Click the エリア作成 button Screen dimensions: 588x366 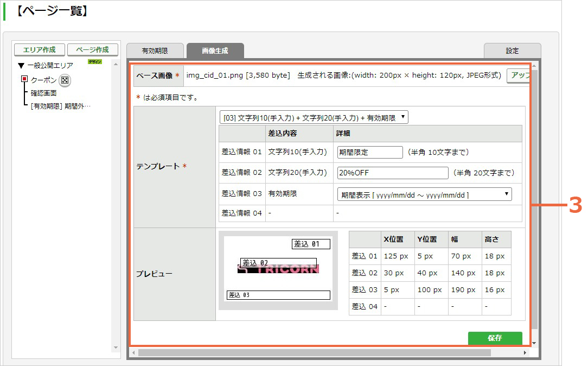40,49
